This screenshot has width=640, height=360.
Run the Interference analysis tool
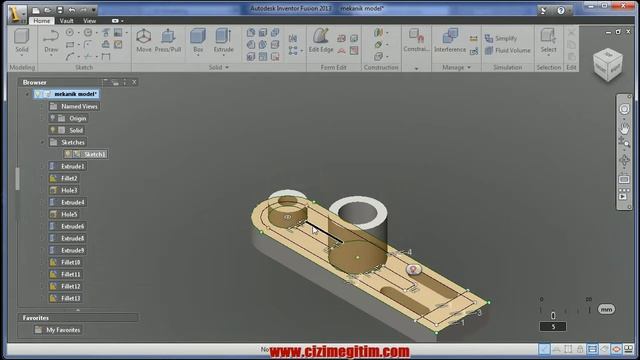pyautogui.click(x=450, y=41)
